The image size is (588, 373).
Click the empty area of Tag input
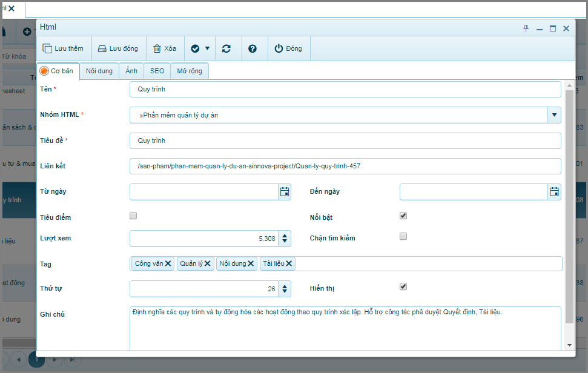(x=428, y=263)
